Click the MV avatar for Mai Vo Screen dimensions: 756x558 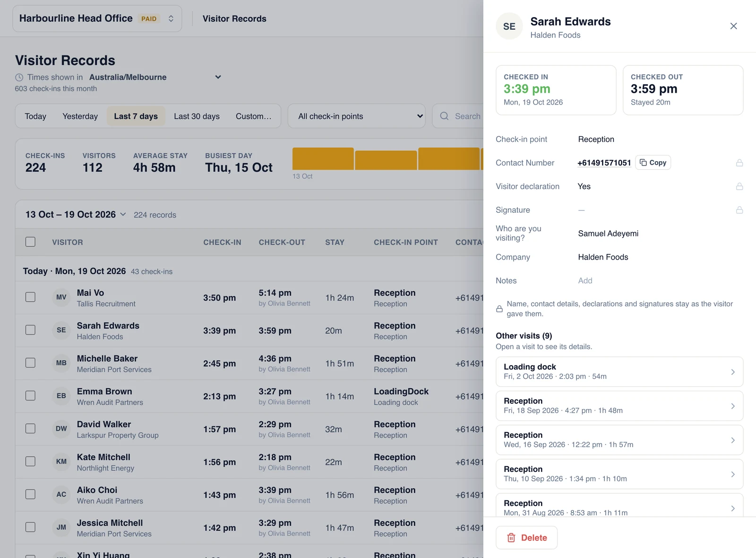click(61, 297)
